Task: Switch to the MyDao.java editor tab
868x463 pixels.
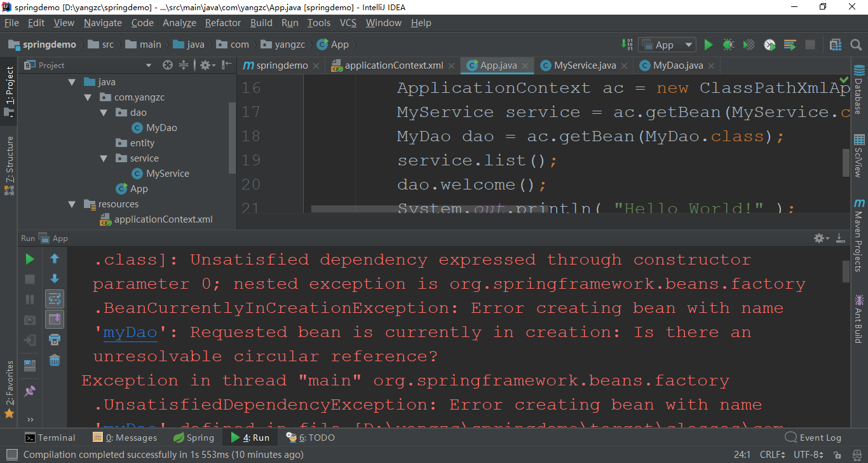Action: 671,65
